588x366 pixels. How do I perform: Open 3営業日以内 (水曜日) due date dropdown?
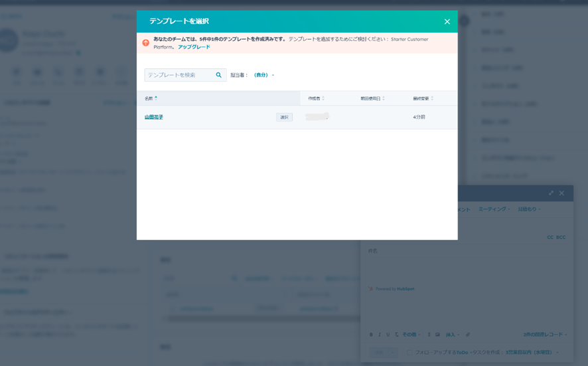[532, 353]
